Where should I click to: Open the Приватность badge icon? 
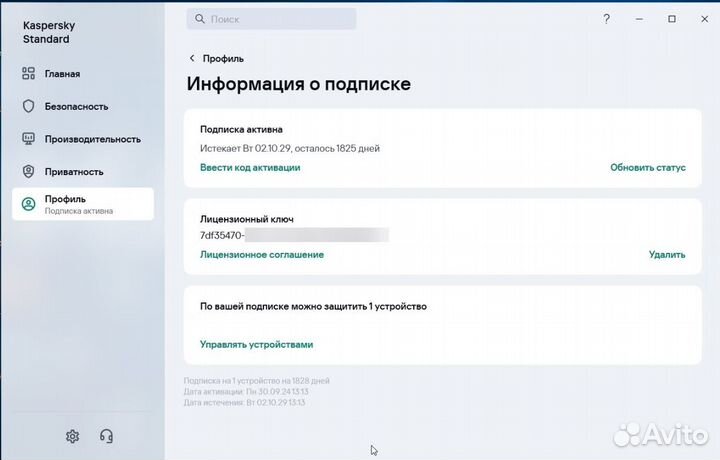tap(28, 171)
